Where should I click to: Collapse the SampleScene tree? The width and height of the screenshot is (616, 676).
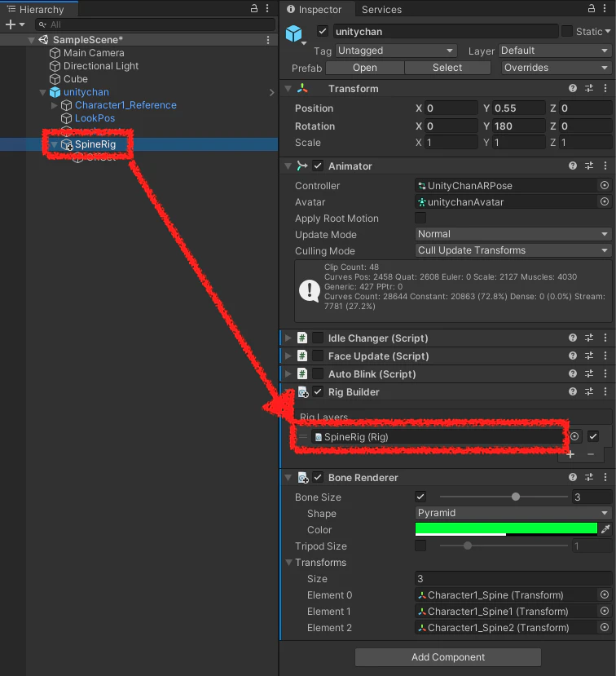31,40
